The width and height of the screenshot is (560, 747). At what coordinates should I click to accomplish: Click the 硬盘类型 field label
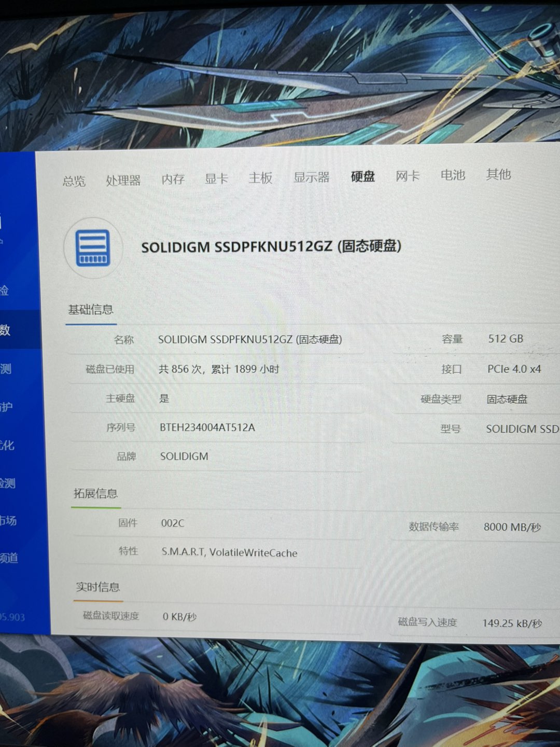point(441,399)
